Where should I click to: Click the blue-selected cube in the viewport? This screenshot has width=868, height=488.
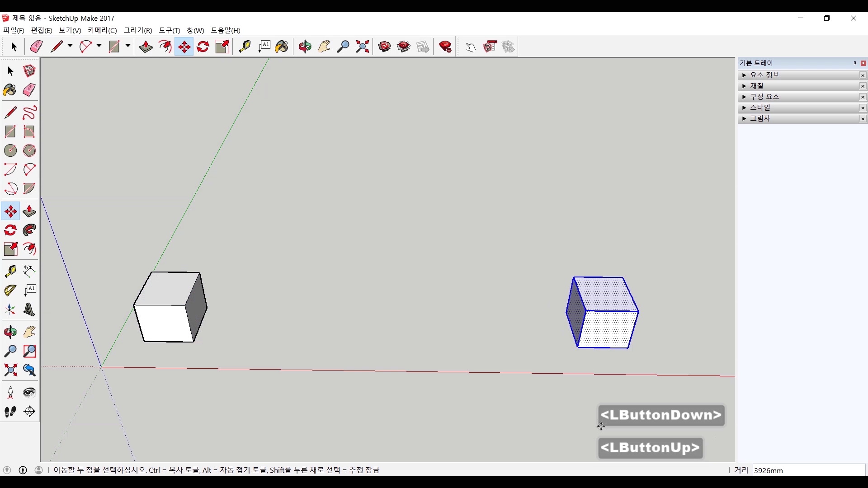[x=606, y=328]
